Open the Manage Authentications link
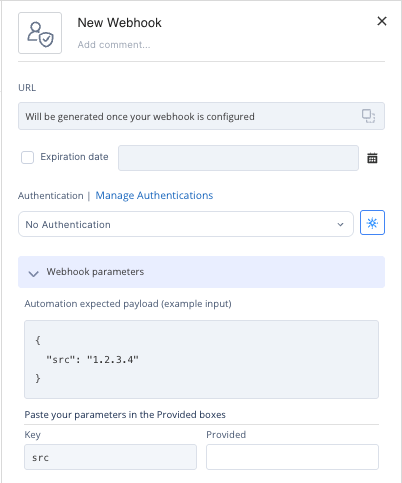Screen dimensions: 402x483 154,195
